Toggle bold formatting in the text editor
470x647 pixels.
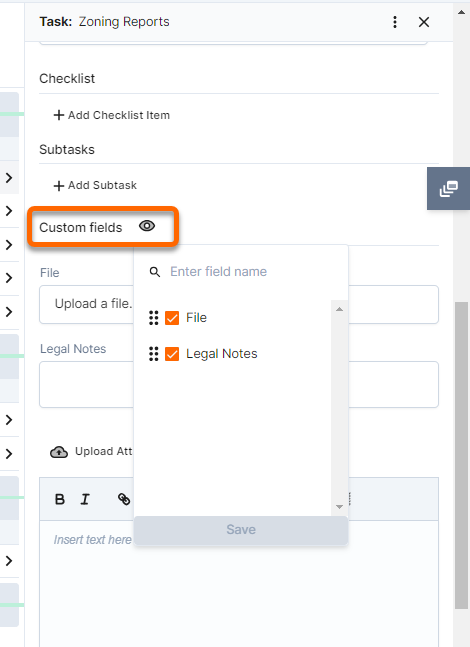tap(60, 499)
